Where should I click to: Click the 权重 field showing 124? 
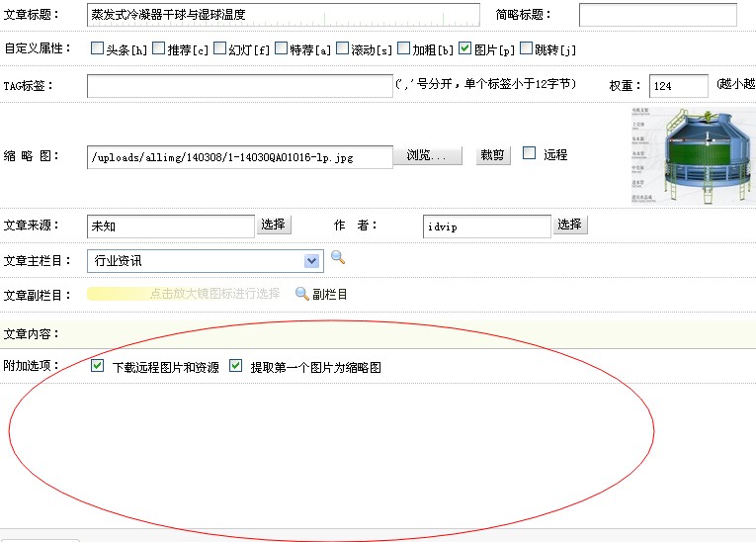point(679,86)
